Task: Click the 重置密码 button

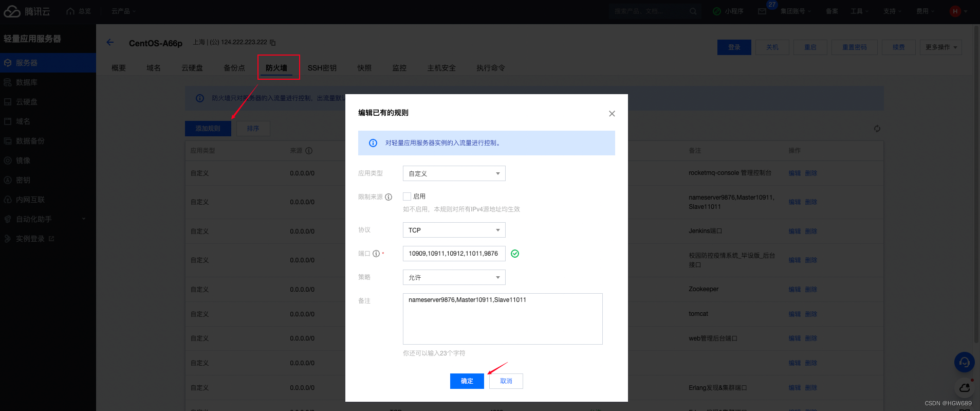Action: tap(855, 47)
